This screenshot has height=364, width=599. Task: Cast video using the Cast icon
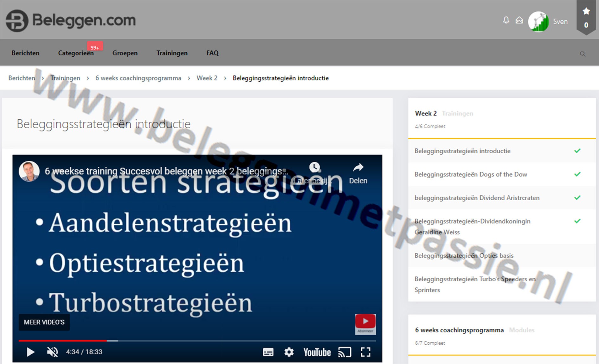[x=345, y=352]
